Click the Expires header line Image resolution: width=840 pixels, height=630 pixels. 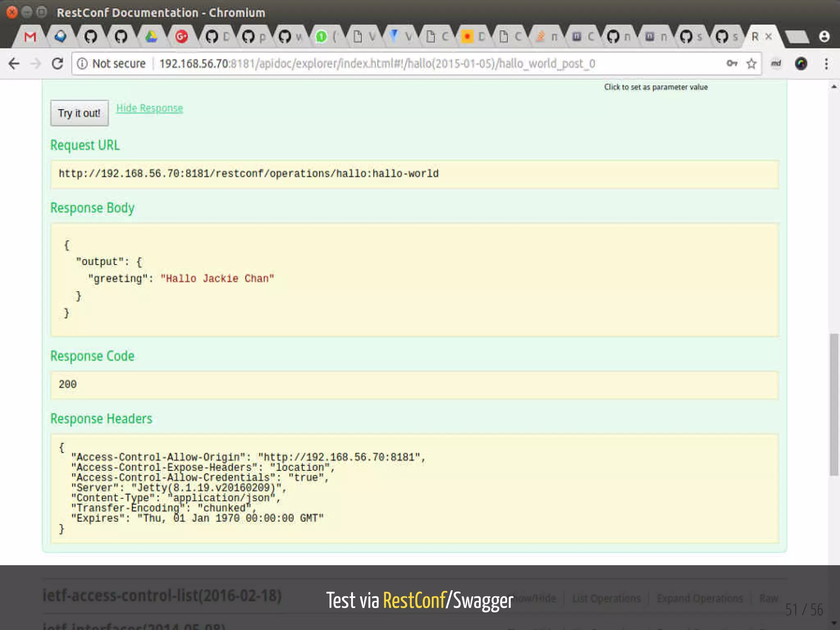point(198,518)
